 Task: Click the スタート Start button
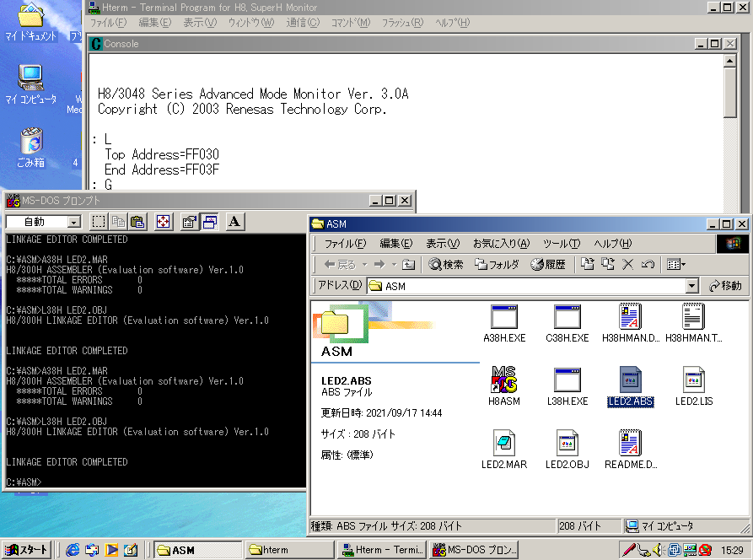tap(26, 550)
